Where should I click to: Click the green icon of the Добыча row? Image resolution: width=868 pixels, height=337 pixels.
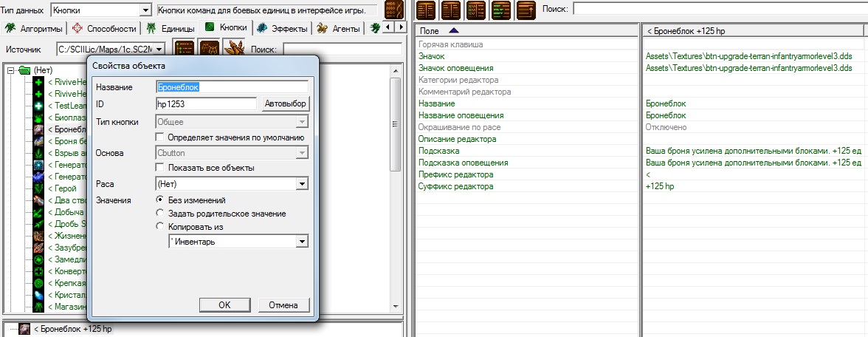(39, 212)
